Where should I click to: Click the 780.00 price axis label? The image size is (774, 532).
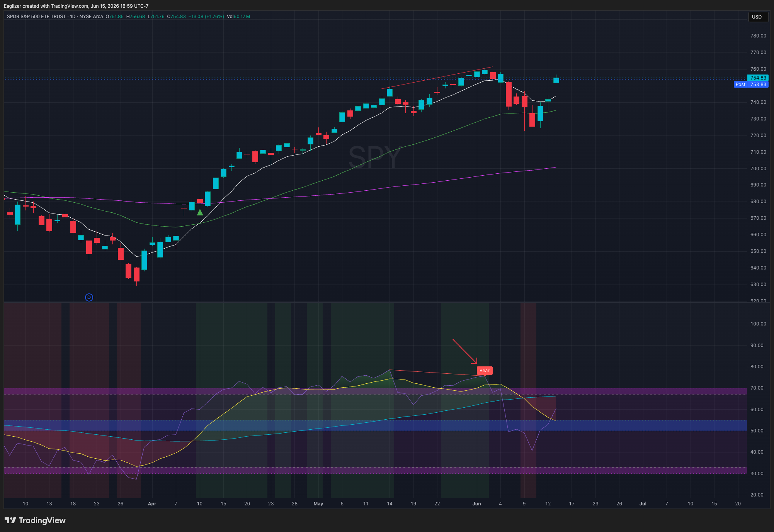758,36
